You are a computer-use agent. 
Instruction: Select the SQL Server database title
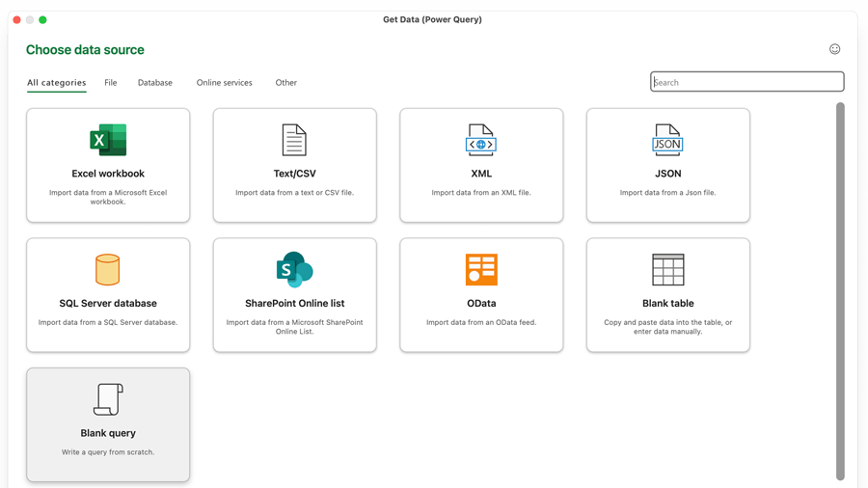click(108, 303)
